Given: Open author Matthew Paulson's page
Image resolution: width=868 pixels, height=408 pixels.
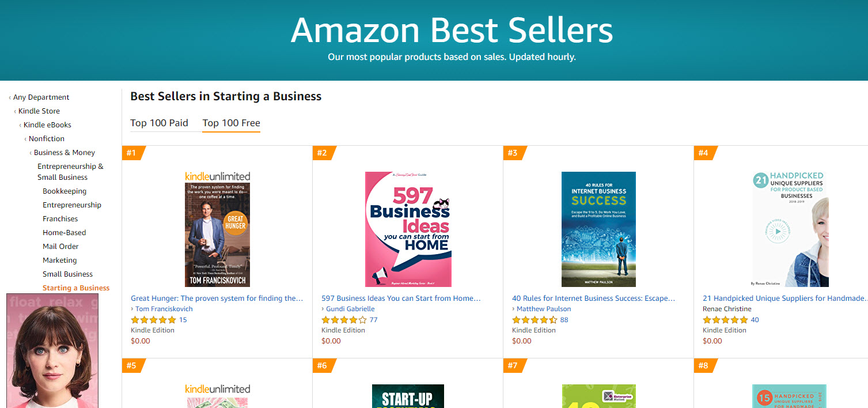Looking at the screenshot, I should (544, 309).
